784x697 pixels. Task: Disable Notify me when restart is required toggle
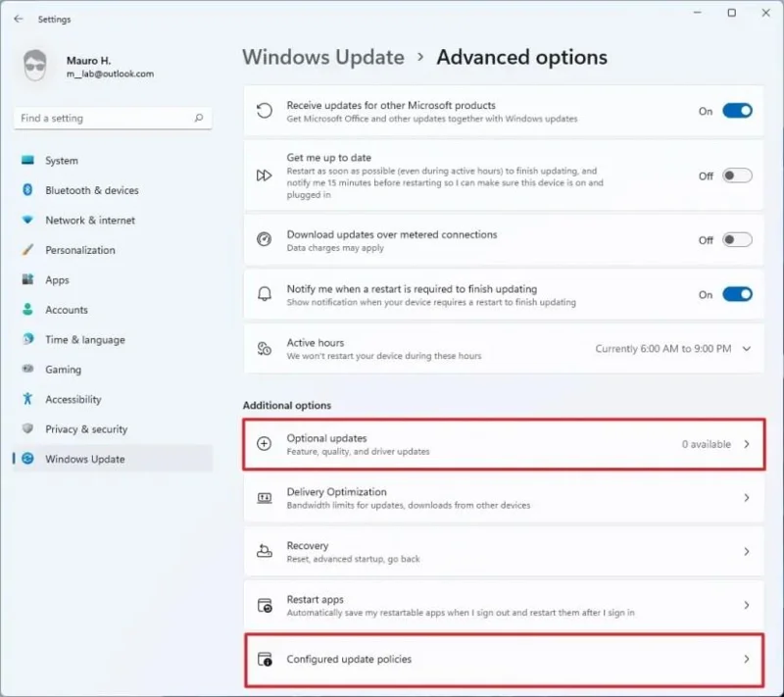pos(737,294)
